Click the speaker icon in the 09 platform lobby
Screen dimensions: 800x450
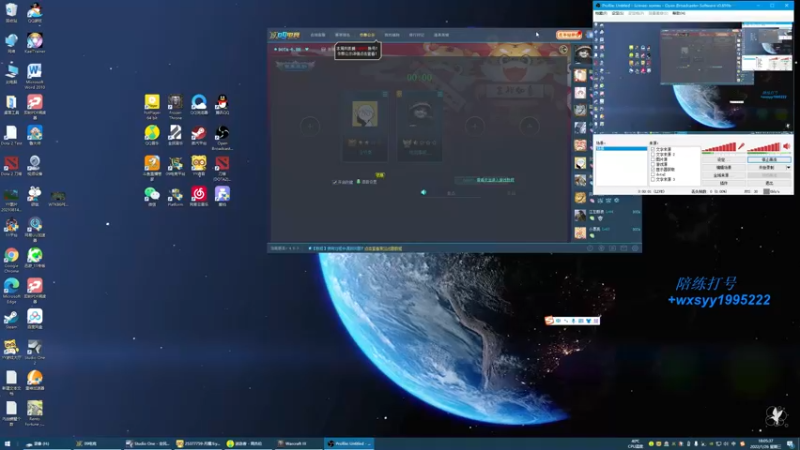tap(423, 192)
